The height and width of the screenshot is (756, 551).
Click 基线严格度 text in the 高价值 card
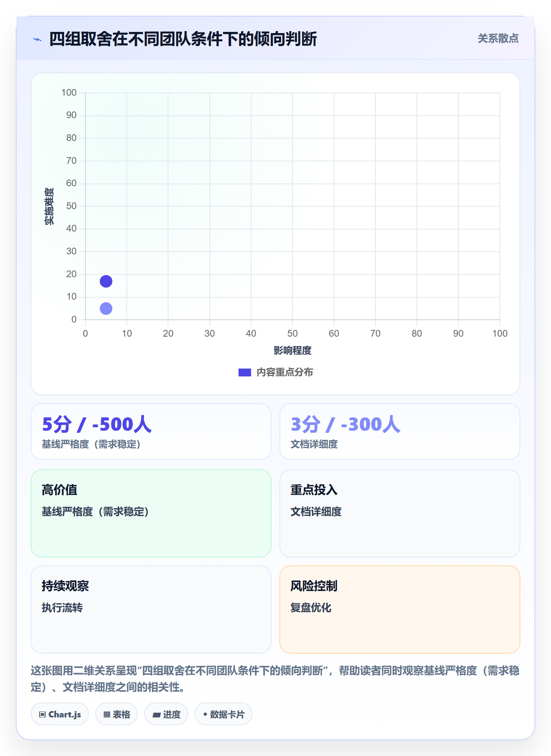(95, 511)
